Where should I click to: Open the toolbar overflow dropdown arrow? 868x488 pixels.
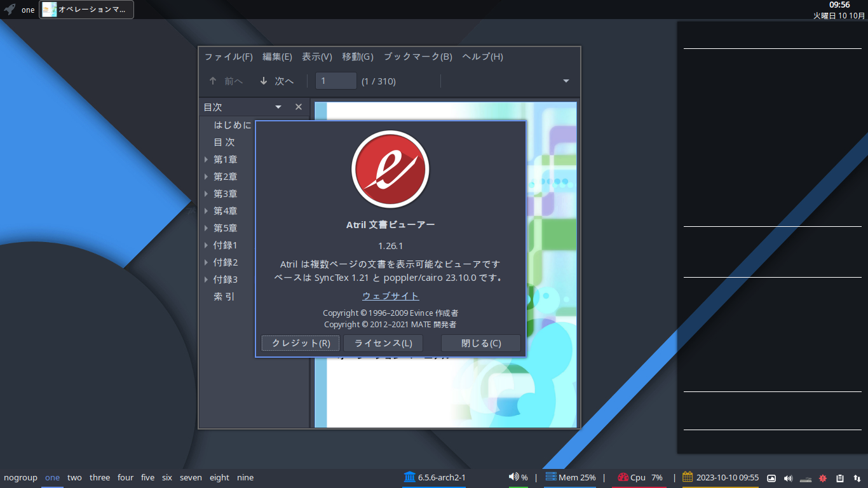(566, 81)
